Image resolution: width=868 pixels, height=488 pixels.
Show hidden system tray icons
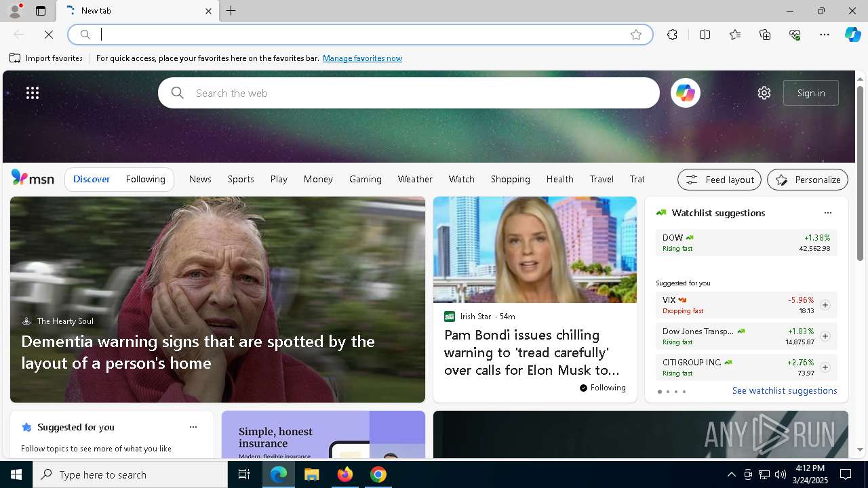coord(731,474)
